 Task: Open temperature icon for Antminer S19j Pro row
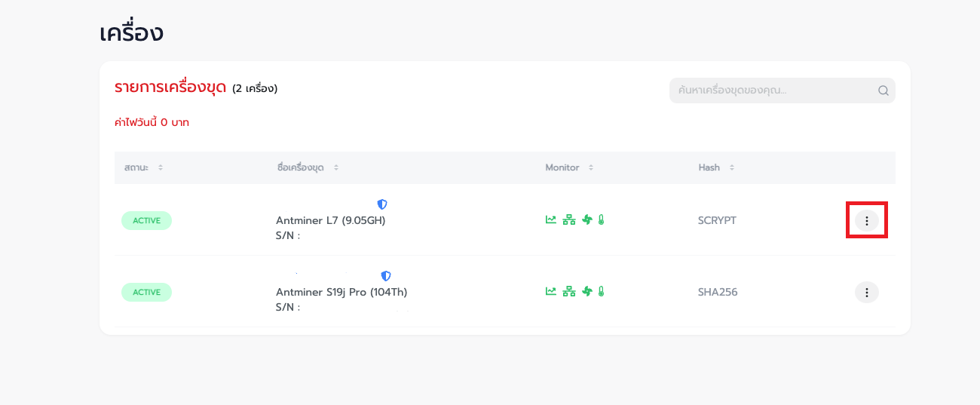click(601, 291)
